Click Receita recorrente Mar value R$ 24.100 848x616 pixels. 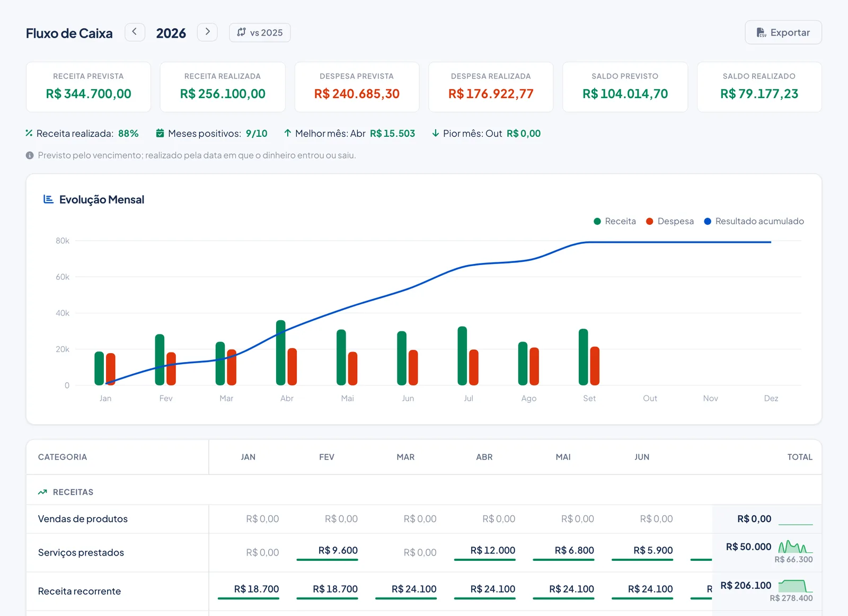pos(414,589)
